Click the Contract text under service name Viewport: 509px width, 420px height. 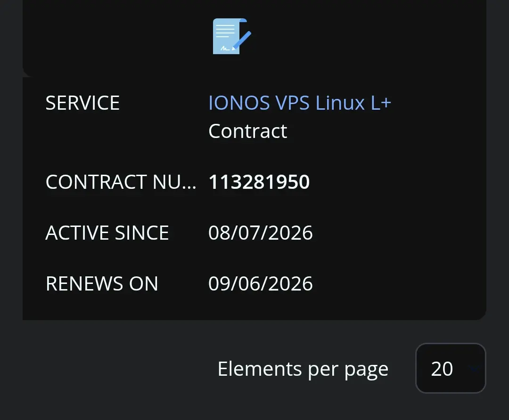(248, 131)
